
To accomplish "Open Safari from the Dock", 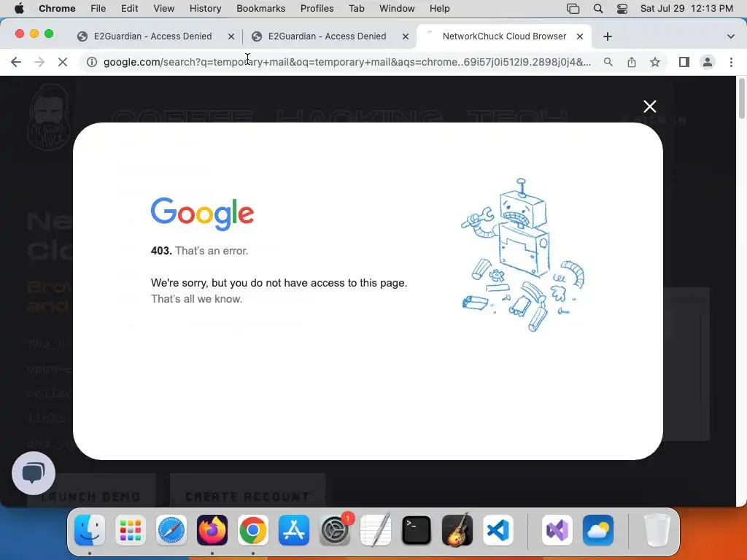I will (171, 530).
